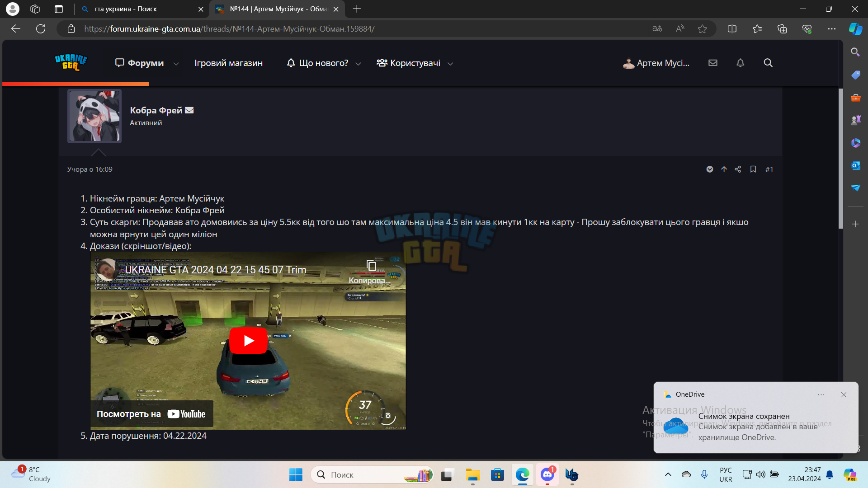
Task: Click the share icon on post #1
Action: click(738, 169)
